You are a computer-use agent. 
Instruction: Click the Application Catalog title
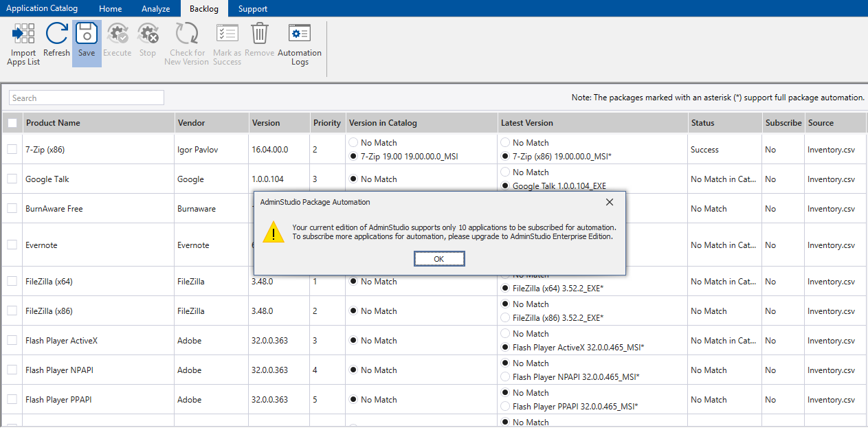[x=42, y=8]
